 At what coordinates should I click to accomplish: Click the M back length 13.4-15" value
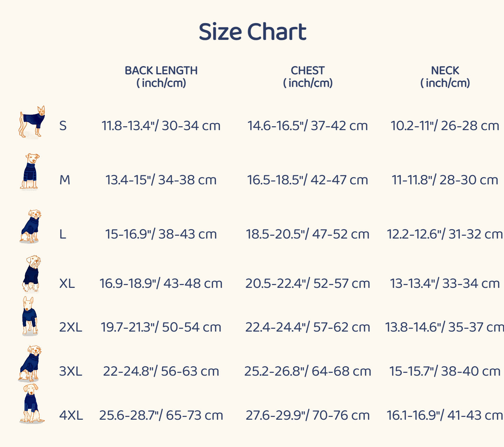point(161,180)
